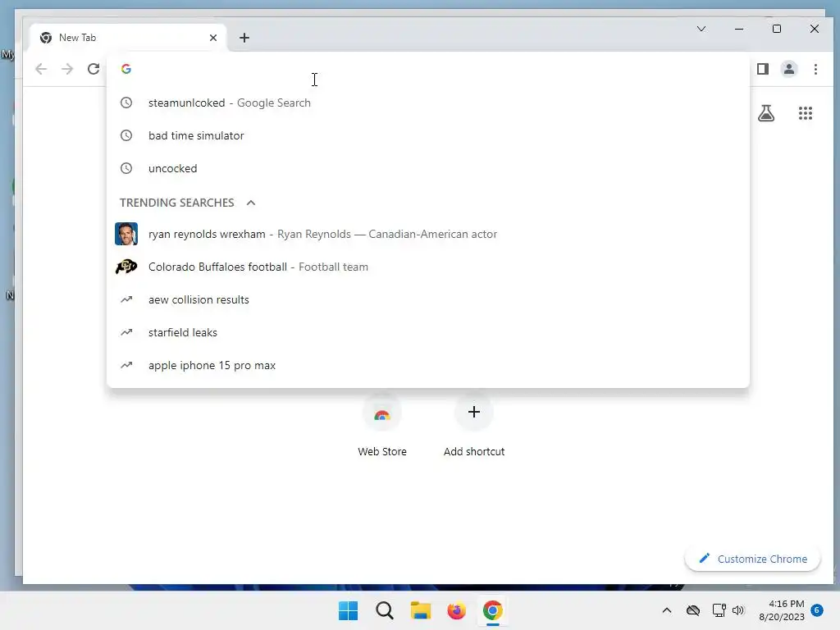Choose steamunlcoked Google Search suggestion
The height and width of the screenshot is (630, 840).
coord(428,103)
